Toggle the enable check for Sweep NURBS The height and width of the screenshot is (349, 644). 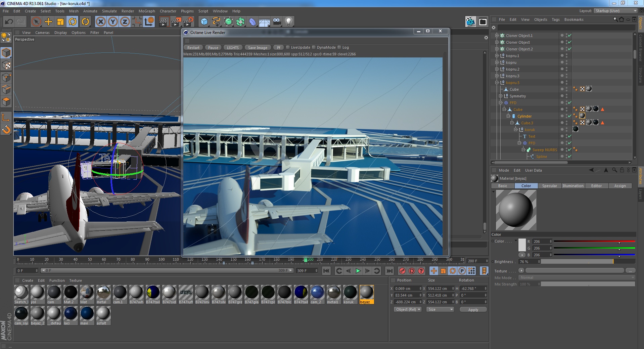point(570,150)
